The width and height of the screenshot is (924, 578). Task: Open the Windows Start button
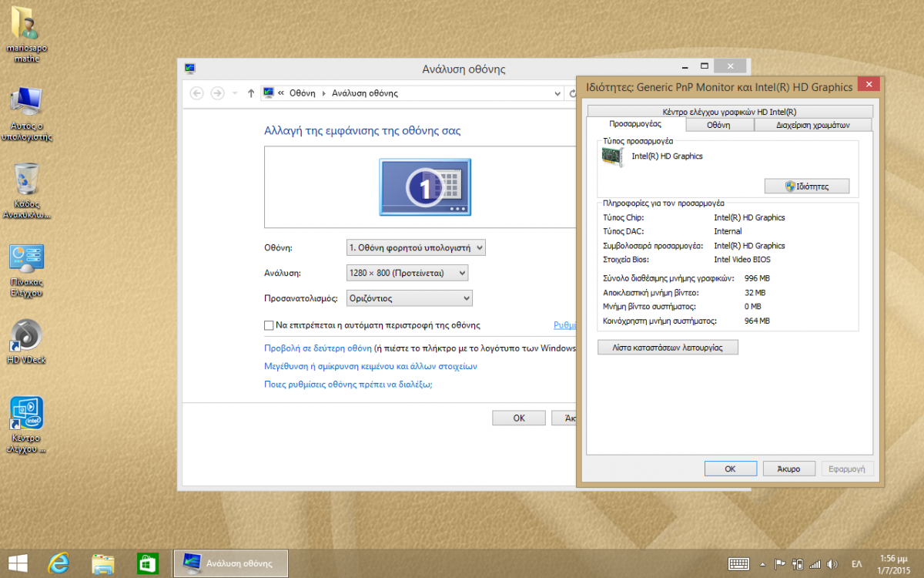click(18, 563)
